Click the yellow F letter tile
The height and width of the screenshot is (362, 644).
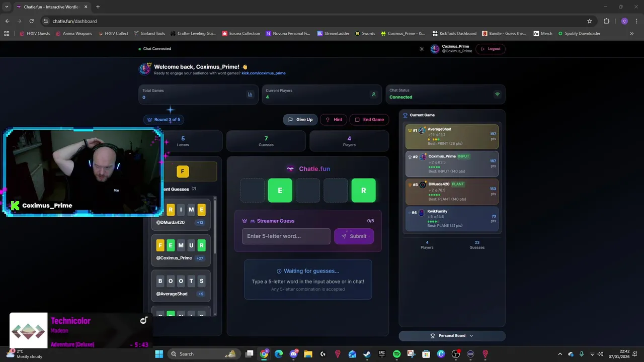(183, 171)
